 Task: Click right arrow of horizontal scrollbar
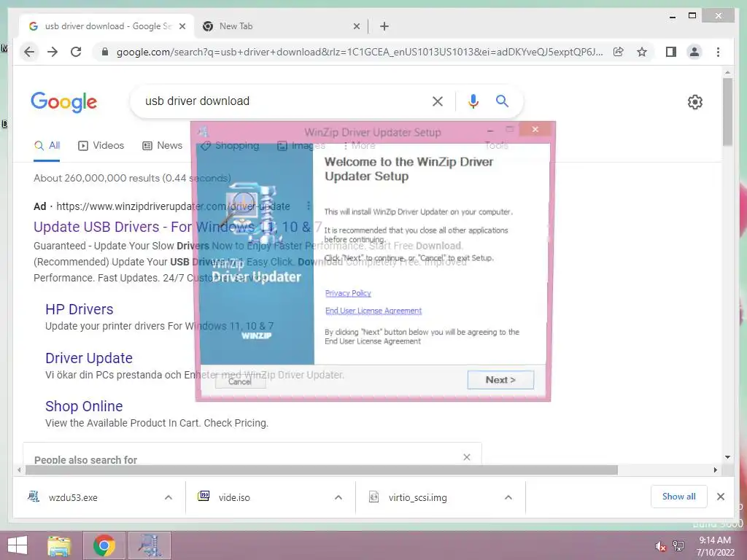[715, 470]
